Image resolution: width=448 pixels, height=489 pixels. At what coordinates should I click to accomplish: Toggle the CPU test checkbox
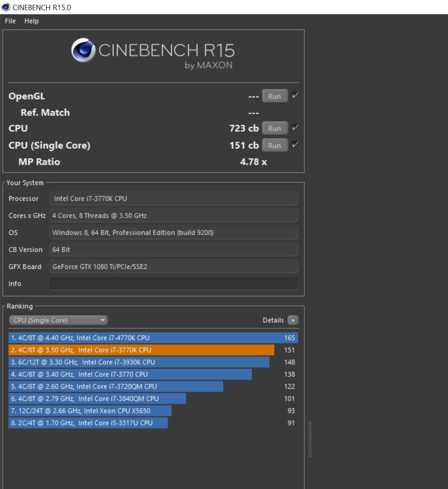click(295, 128)
